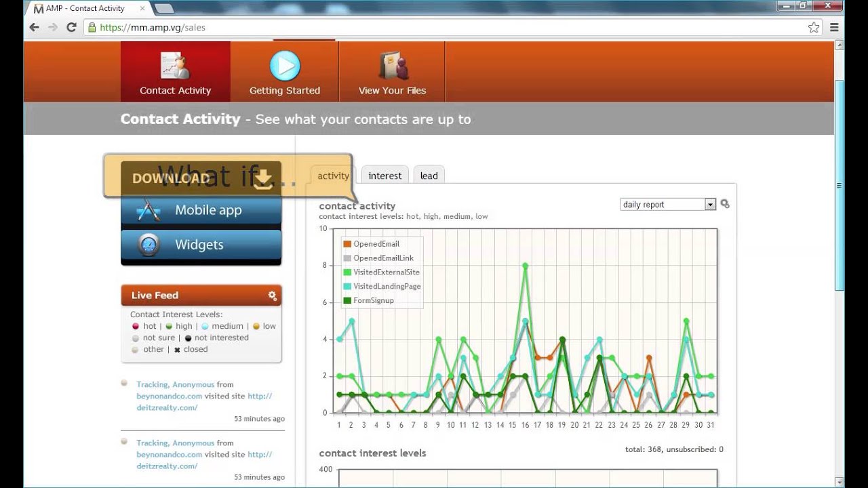Click the magnifier icon beside daily report

pyautogui.click(x=725, y=204)
